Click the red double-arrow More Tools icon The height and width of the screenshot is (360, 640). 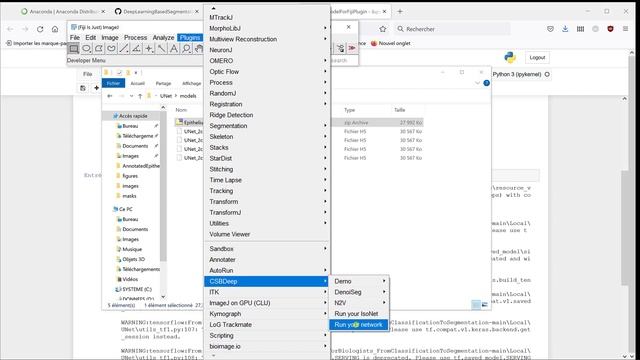coord(352,49)
